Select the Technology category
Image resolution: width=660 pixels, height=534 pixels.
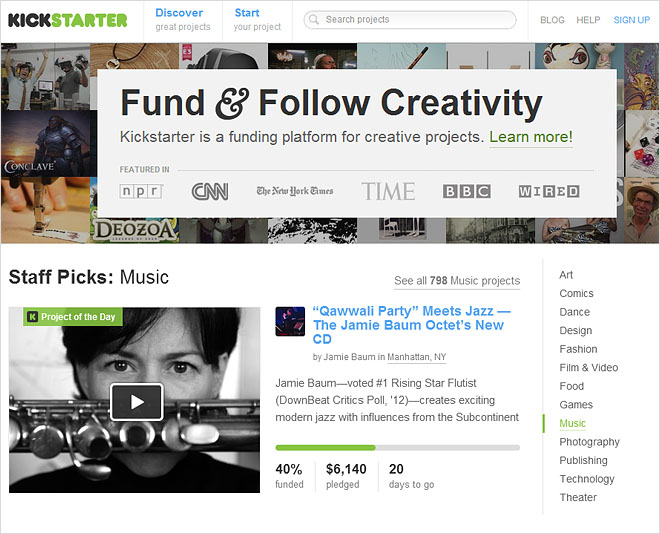tap(587, 479)
